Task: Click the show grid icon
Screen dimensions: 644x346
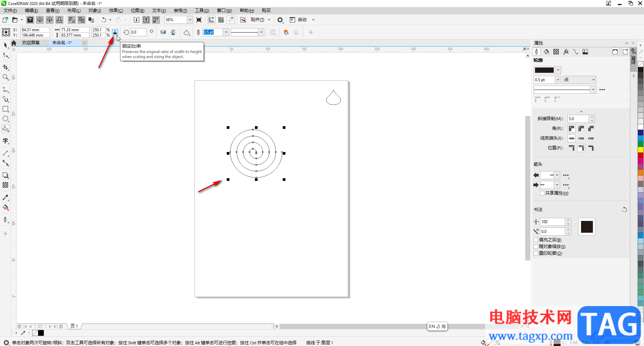Action: pos(221,20)
